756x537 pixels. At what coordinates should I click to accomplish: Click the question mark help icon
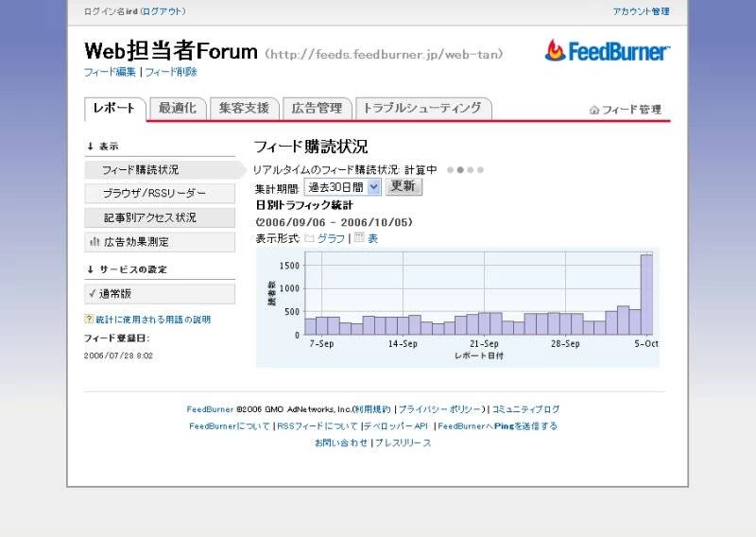(x=89, y=320)
